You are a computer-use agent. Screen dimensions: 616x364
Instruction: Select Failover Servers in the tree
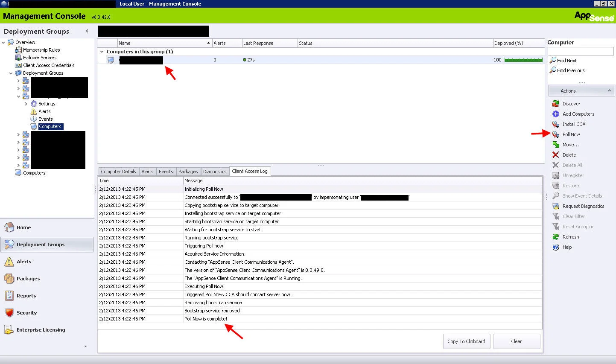pos(40,58)
